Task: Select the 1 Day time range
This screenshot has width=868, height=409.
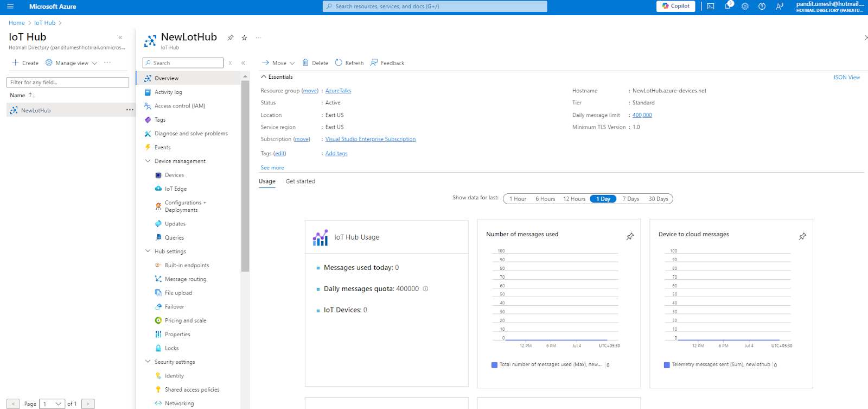Action: click(x=603, y=199)
